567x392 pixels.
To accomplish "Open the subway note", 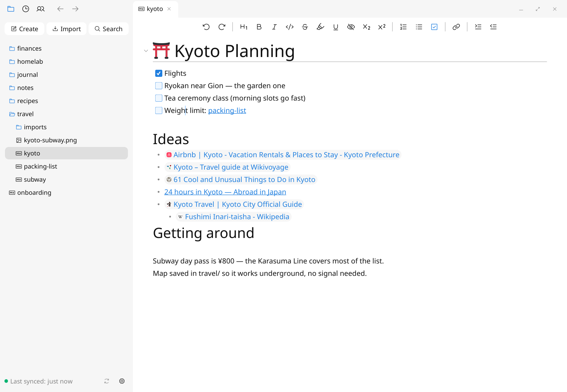I will coord(66,180).
